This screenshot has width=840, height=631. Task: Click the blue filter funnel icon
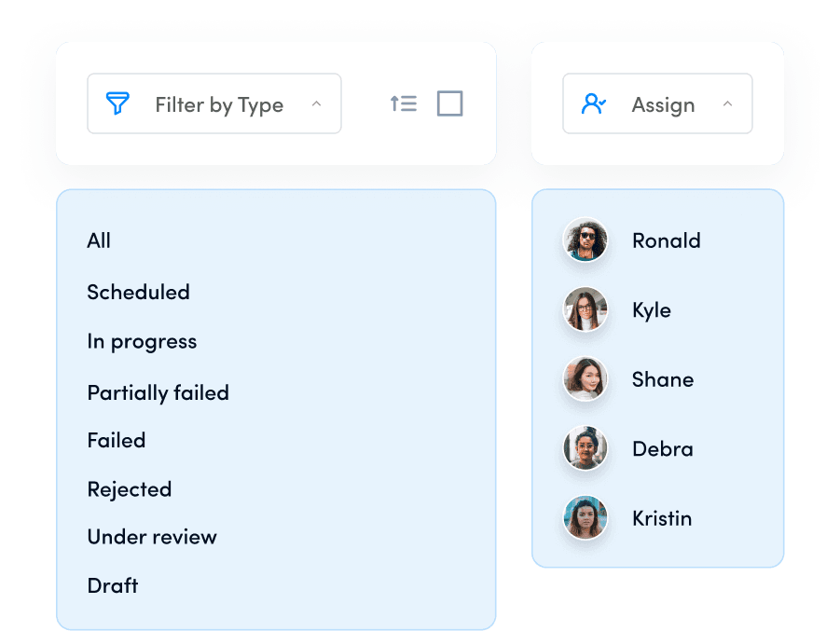pos(116,103)
